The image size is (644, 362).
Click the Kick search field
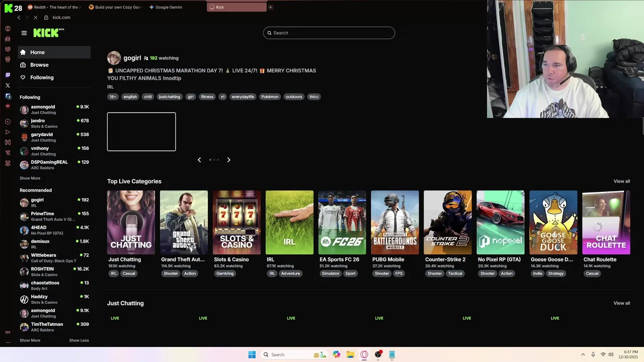329,33
